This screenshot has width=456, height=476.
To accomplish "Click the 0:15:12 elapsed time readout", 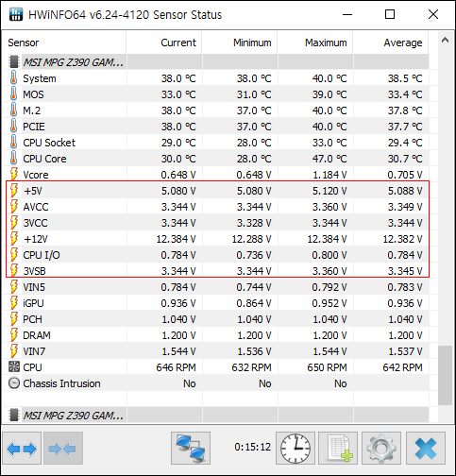I will click(x=252, y=447).
